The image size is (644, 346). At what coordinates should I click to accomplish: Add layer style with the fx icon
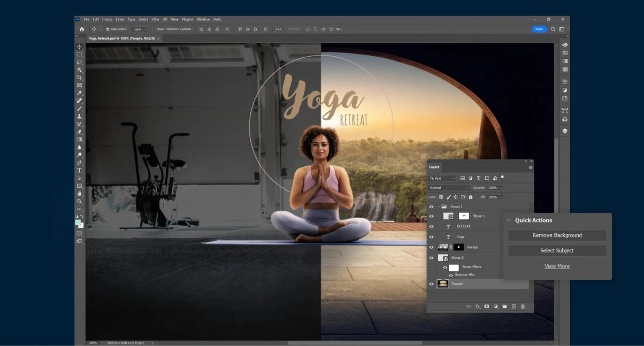(478, 306)
